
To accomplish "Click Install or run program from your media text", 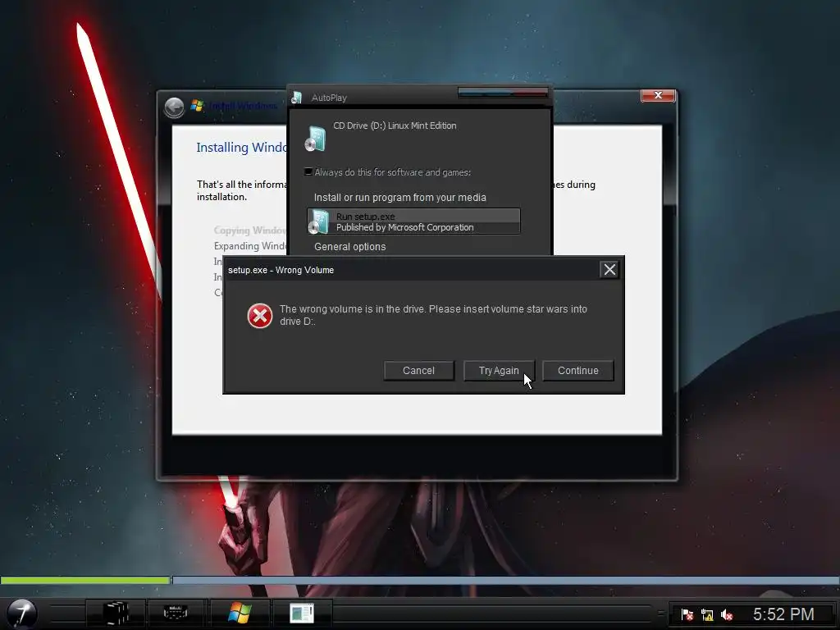I will 400,197.
